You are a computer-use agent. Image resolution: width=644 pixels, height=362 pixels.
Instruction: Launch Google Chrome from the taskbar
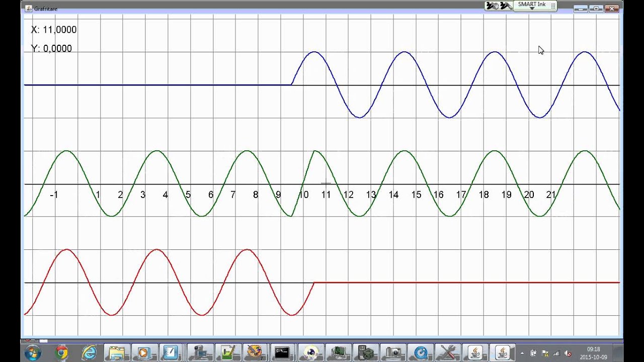point(62,353)
